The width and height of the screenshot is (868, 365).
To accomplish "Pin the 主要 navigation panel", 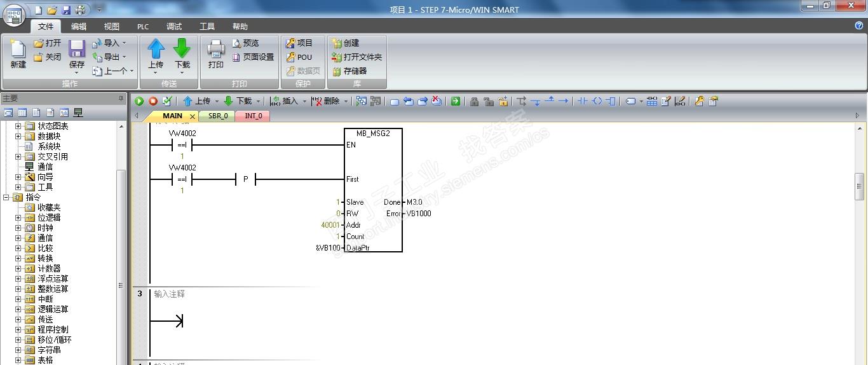I will (121, 99).
